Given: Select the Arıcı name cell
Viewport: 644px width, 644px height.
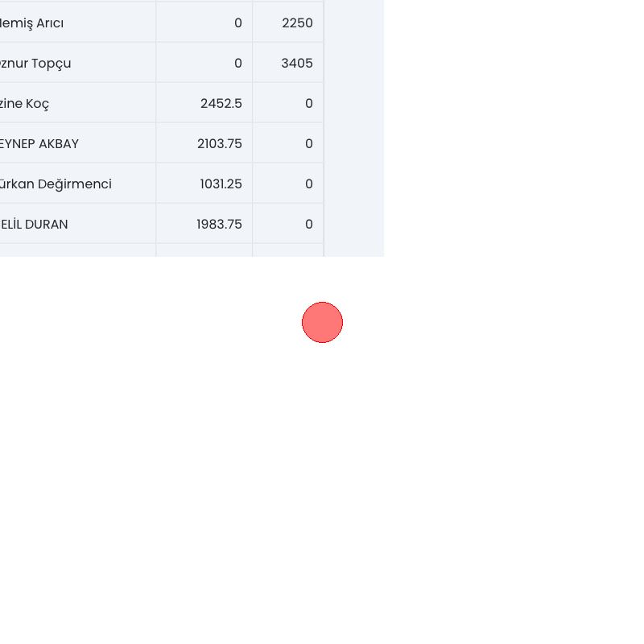Looking at the screenshot, I should click(x=32, y=23).
